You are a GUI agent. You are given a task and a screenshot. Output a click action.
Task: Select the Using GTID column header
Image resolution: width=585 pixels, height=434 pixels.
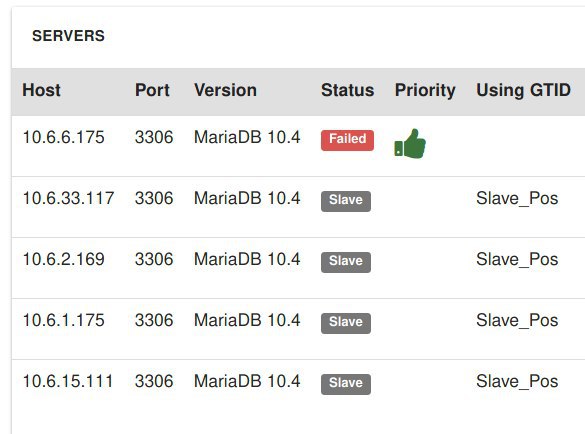click(x=523, y=91)
